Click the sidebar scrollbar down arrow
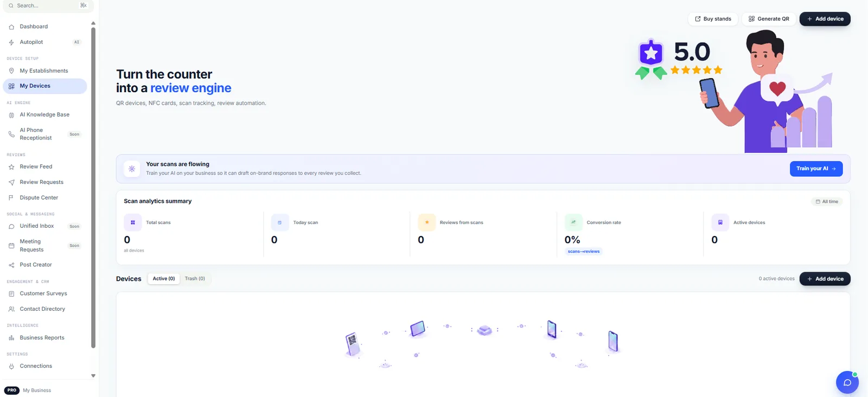Image resolution: width=868 pixels, height=397 pixels. click(x=93, y=376)
